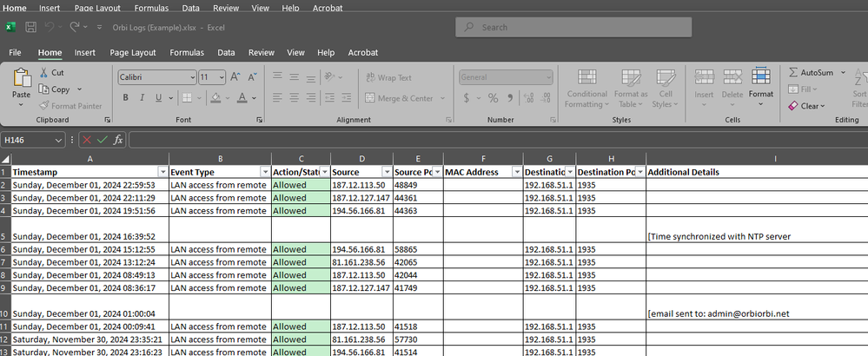
Task: Open Clipboard group dialog launcher
Action: pos(108,120)
